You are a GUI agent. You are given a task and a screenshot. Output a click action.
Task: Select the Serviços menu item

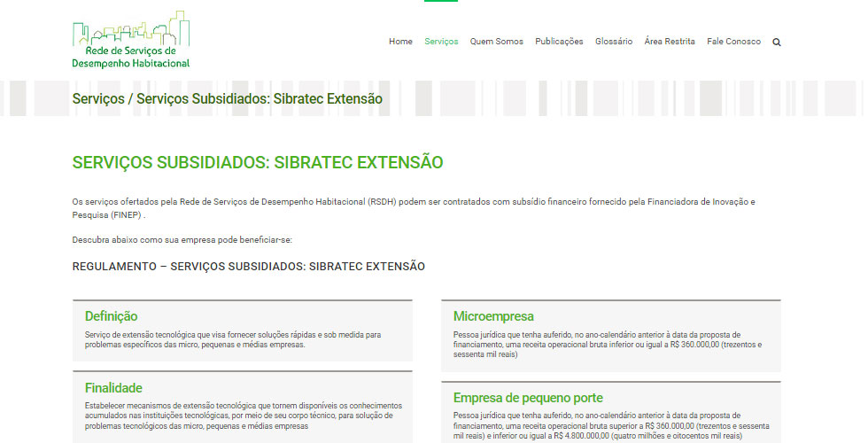click(x=441, y=42)
